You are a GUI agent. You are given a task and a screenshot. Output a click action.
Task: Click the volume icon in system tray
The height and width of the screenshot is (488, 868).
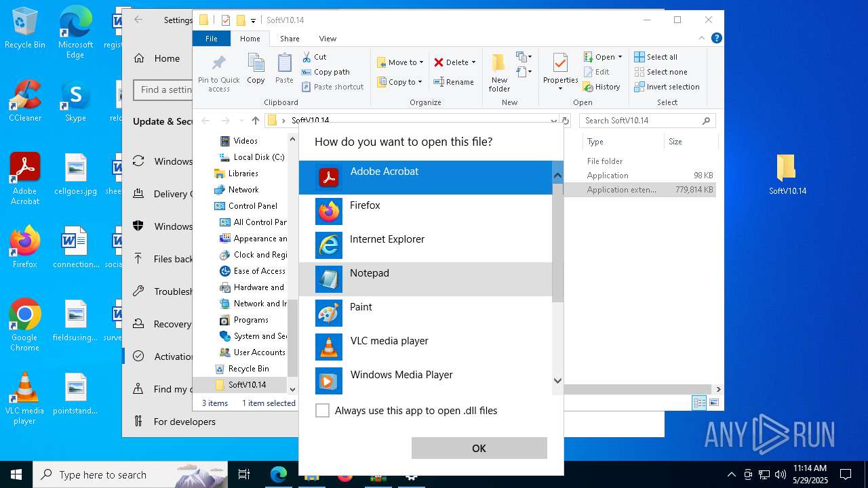pyautogui.click(x=780, y=474)
